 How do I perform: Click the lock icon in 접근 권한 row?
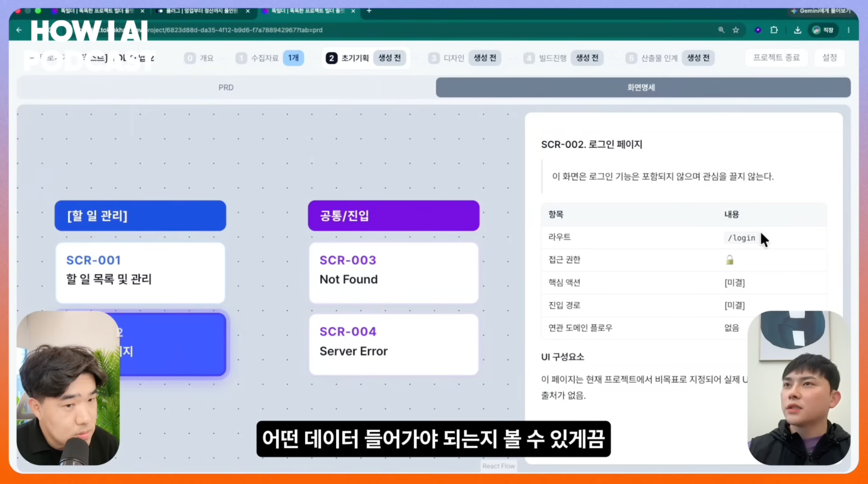729,260
